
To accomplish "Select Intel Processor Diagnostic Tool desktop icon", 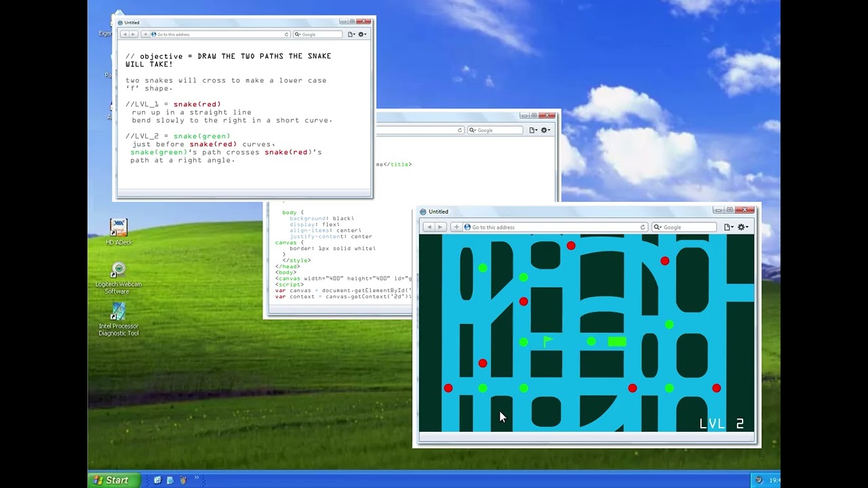I will coord(119,320).
